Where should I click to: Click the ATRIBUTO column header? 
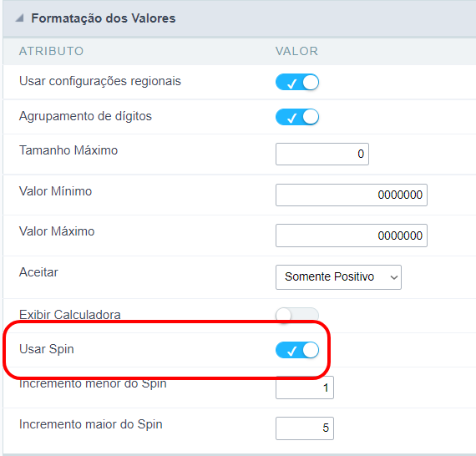[x=51, y=51]
